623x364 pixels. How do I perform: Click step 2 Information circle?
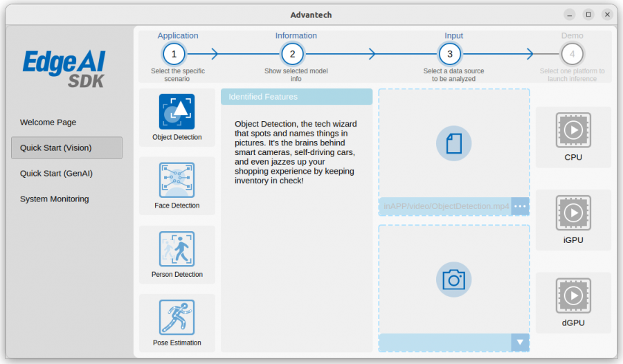[x=292, y=54]
